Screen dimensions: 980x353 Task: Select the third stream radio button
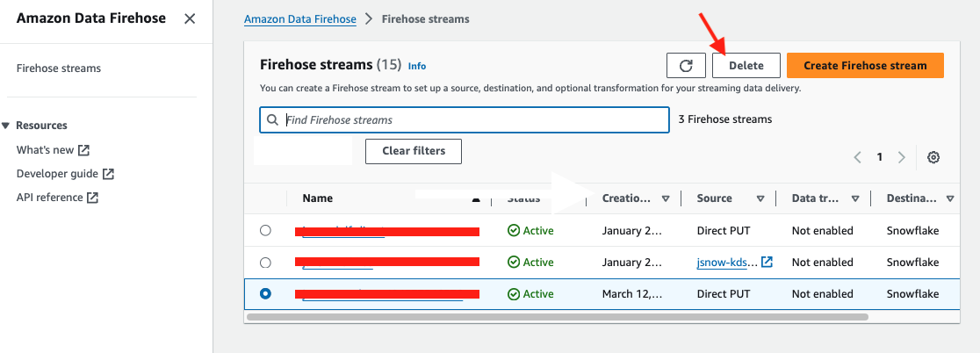266,293
